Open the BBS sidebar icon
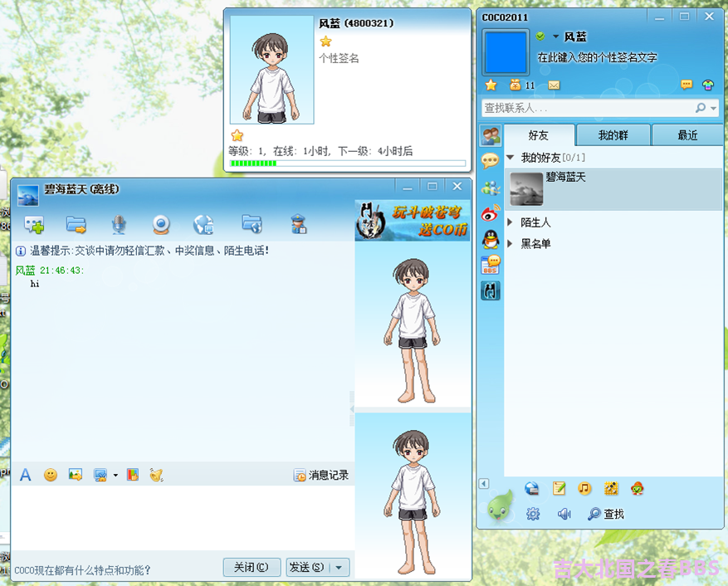This screenshot has width=728, height=586. tap(491, 265)
